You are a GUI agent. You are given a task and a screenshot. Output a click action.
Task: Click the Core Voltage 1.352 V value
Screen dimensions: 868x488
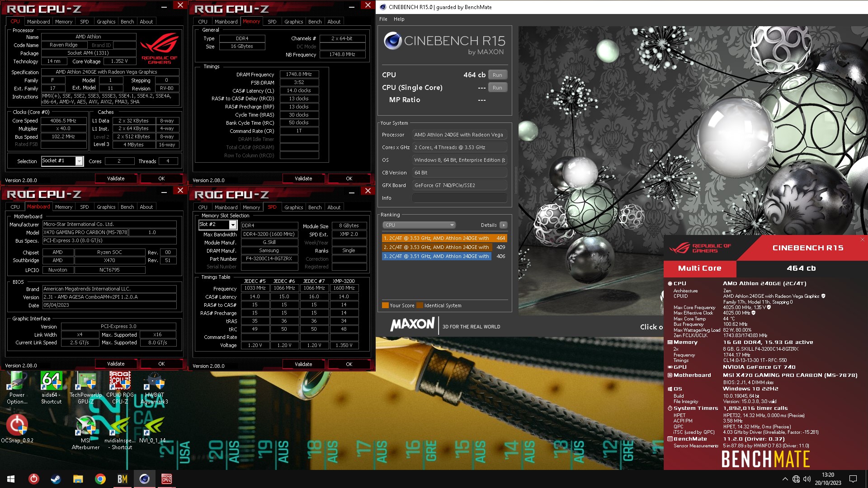119,61
